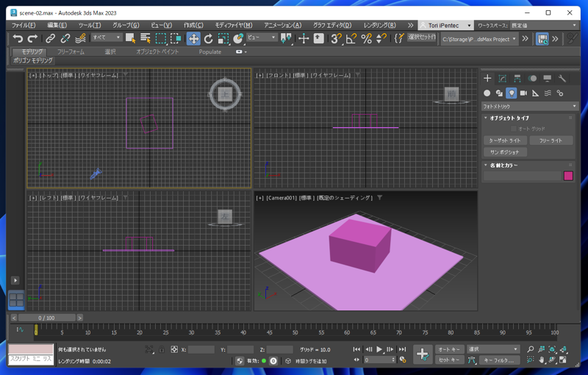Switch to the フリーフォーム ribbon tab
588x375 pixels.
[71, 52]
